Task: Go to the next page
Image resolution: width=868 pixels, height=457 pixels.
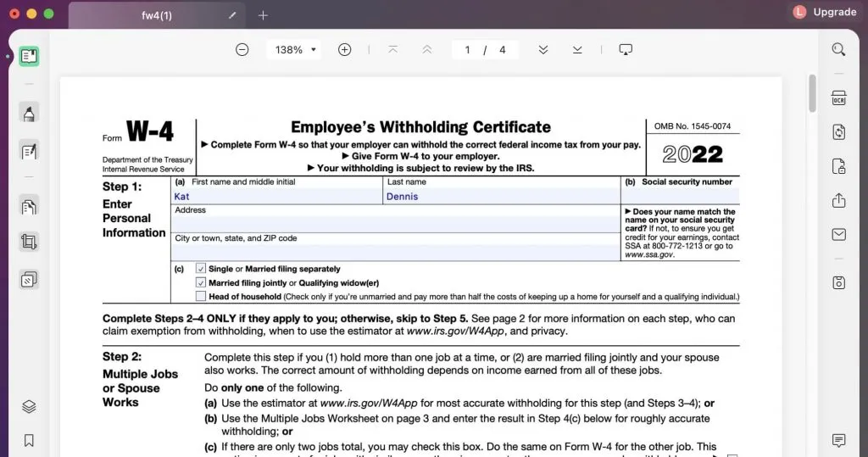Action: (x=543, y=50)
